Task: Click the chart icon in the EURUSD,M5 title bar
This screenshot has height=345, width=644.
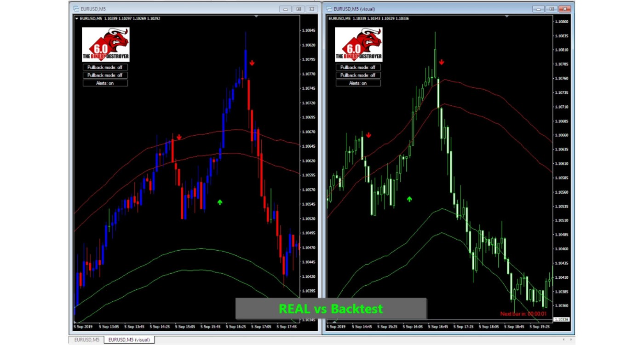Action: 76,9
